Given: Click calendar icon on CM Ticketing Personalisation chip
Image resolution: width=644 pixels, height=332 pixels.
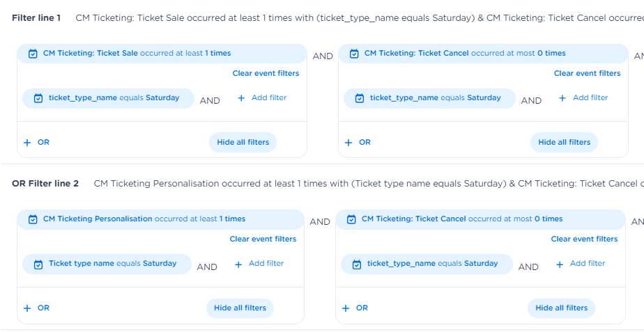Looking at the screenshot, I should click(33, 219).
